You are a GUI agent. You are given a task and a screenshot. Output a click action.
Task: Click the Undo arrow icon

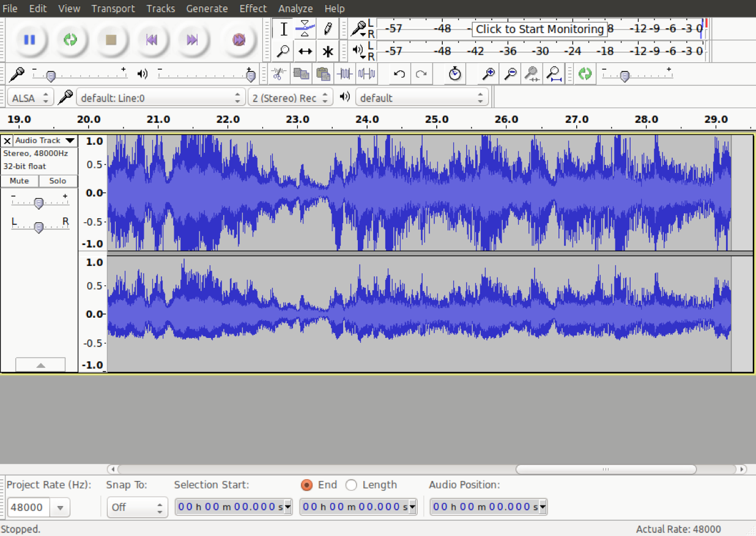(398, 73)
